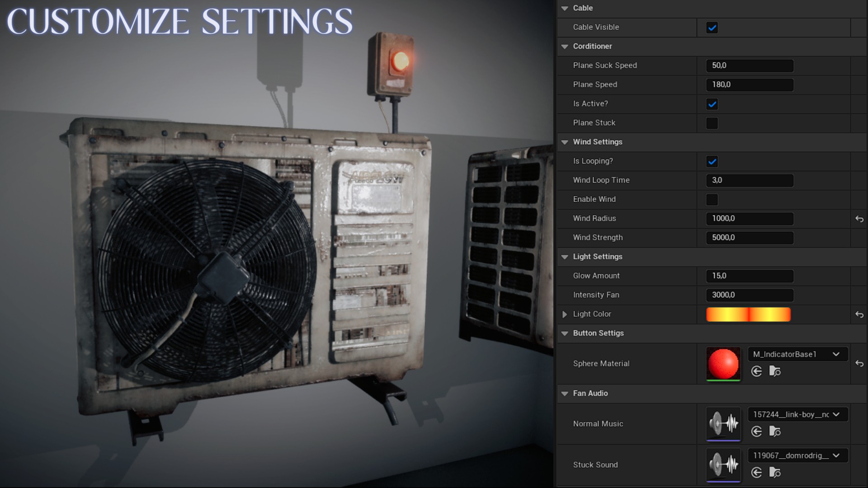Browse to Stuck Sound asset icon
This screenshot has width=868, height=488.
point(775,473)
